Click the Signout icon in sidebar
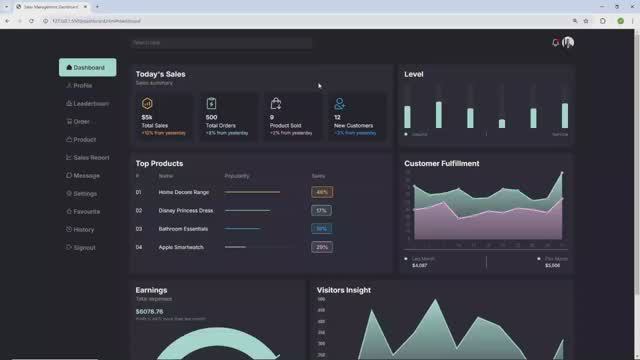The height and width of the screenshot is (360, 640). 69,247
